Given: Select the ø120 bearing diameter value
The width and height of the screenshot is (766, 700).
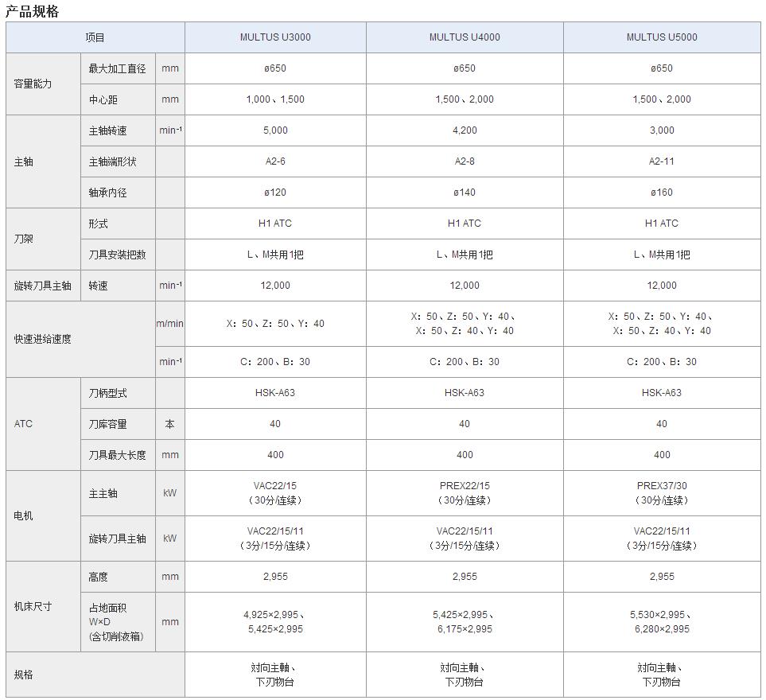Looking at the screenshot, I should (275, 192).
